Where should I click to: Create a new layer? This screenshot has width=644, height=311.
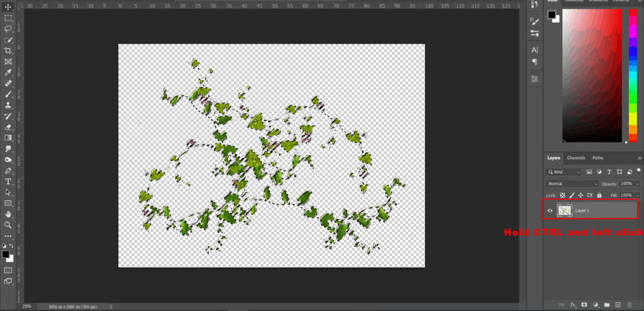[x=618, y=305]
